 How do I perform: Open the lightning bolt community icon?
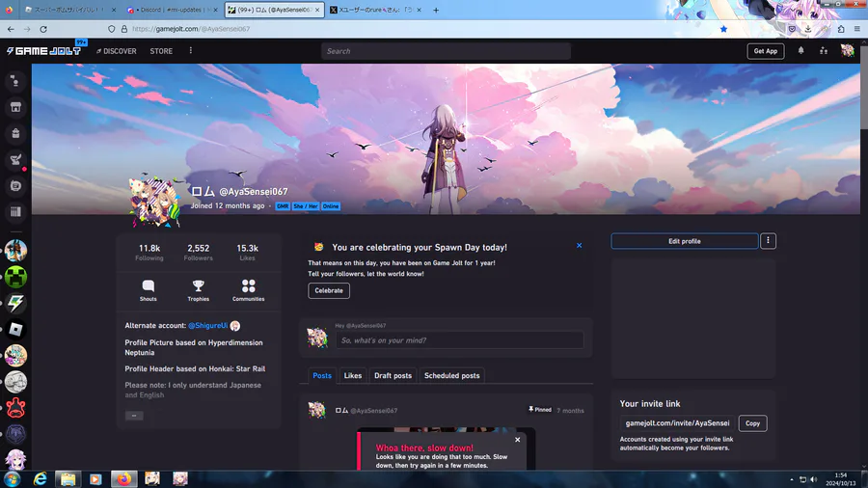15,303
